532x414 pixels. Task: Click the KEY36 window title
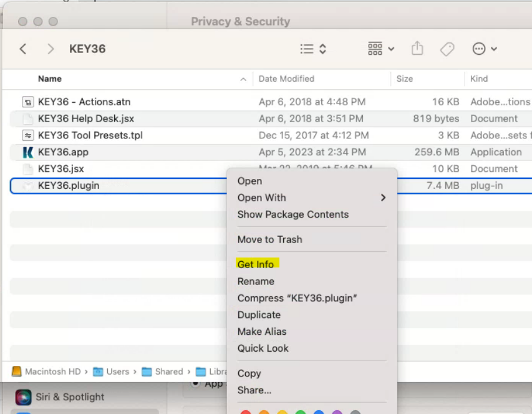pos(87,49)
